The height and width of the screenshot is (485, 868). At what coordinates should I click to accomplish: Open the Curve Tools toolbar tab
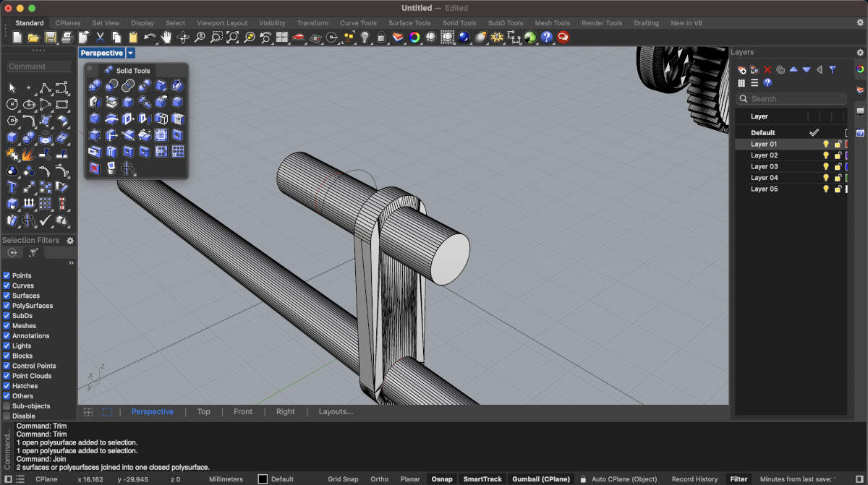(358, 23)
